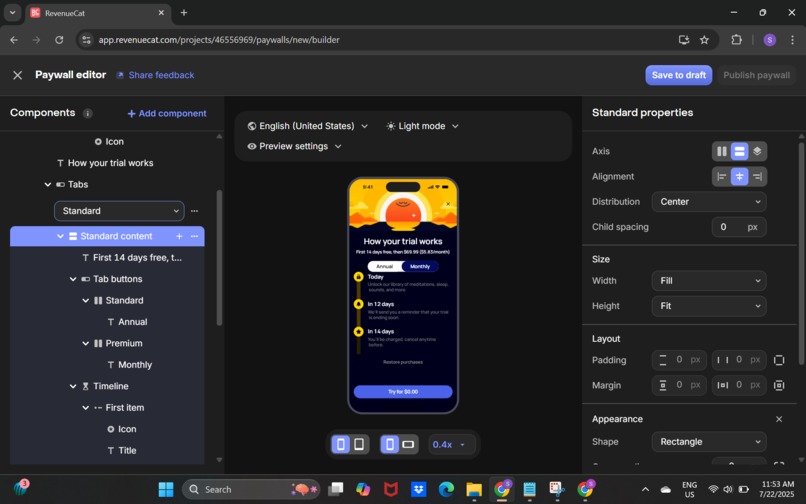Screen dimensions: 806x504
Task: Remove the Appearance section with X
Action: 779,419
